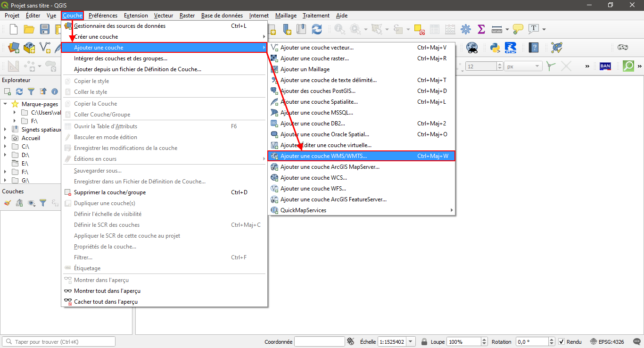Show hidden toolbar items with the chevron before BAN
The height and width of the screenshot is (348, 644).
[587, 66]
